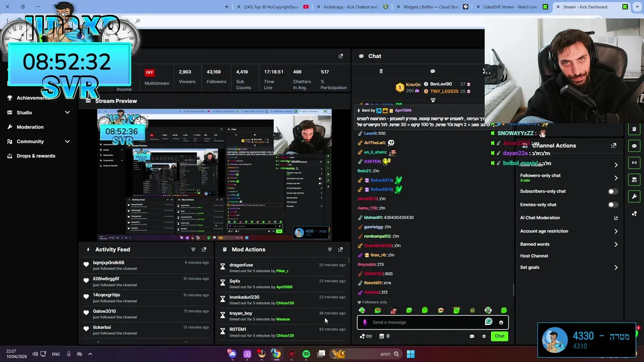The height and width of the screenshot is (362, 644).
Task: Expand Slow mode settings
Action: 616,165
